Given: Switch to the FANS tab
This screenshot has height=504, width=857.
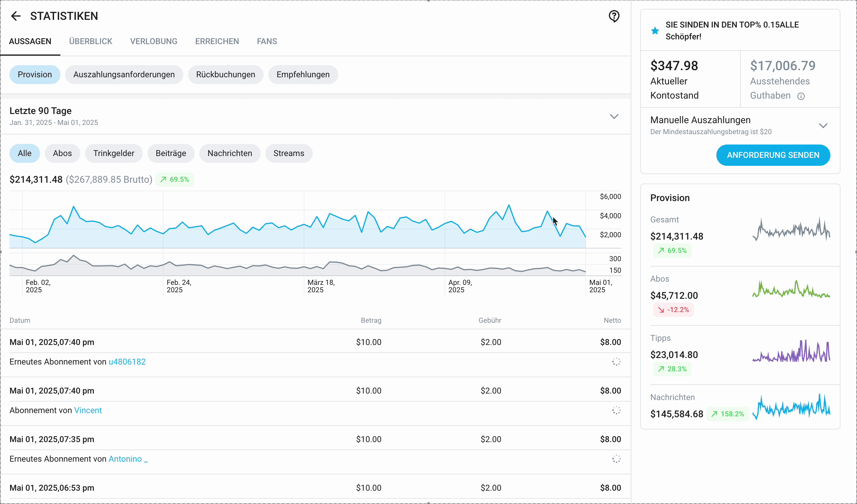Looking at the screenshot, I should pyautogui.click(x=267, y=41).
